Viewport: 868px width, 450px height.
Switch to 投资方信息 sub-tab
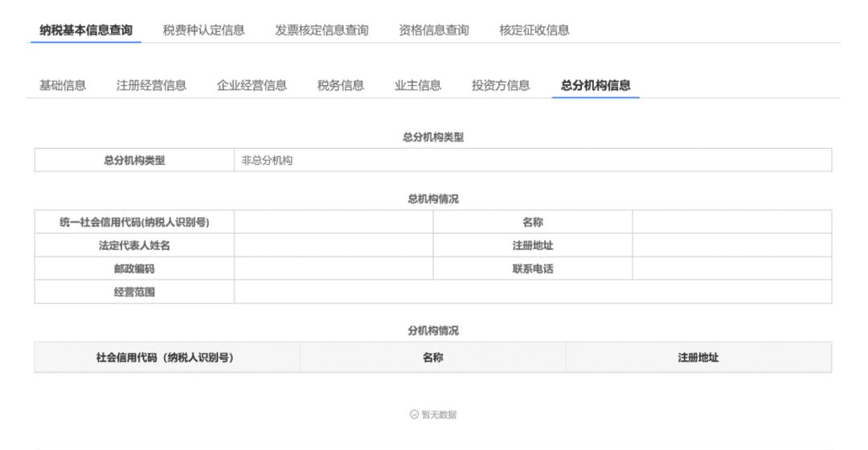pos(501,85)
